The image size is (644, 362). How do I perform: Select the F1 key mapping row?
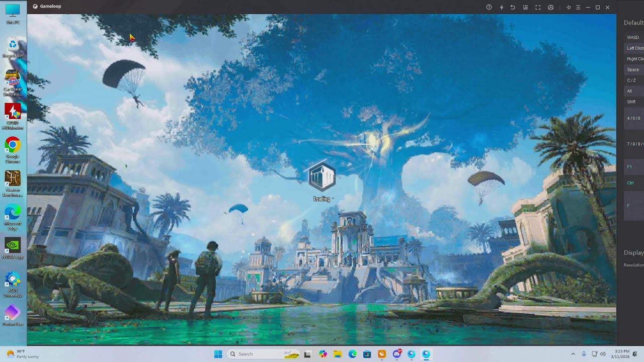[x=634, y=166]
